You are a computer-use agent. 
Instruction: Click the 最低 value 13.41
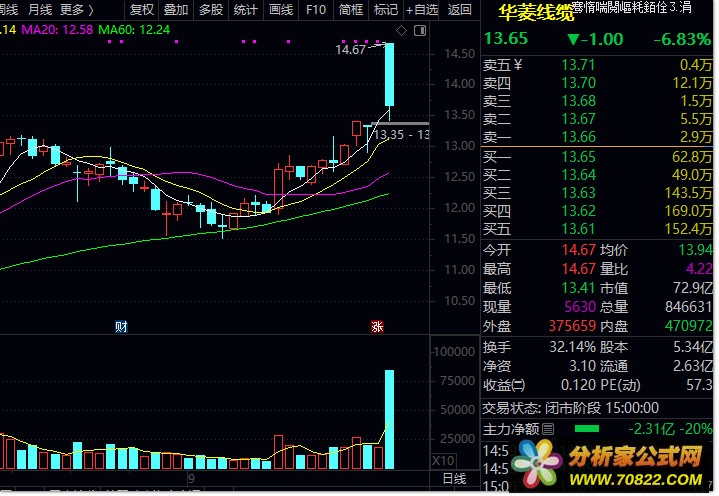(579, 287)
